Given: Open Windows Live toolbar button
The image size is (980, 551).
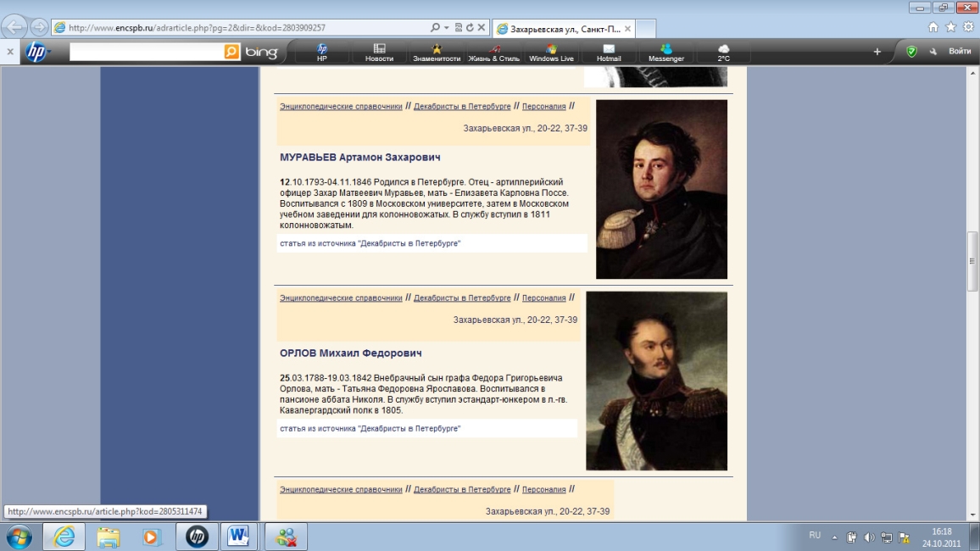Looking at the screenshot, I should coord(551,53).
